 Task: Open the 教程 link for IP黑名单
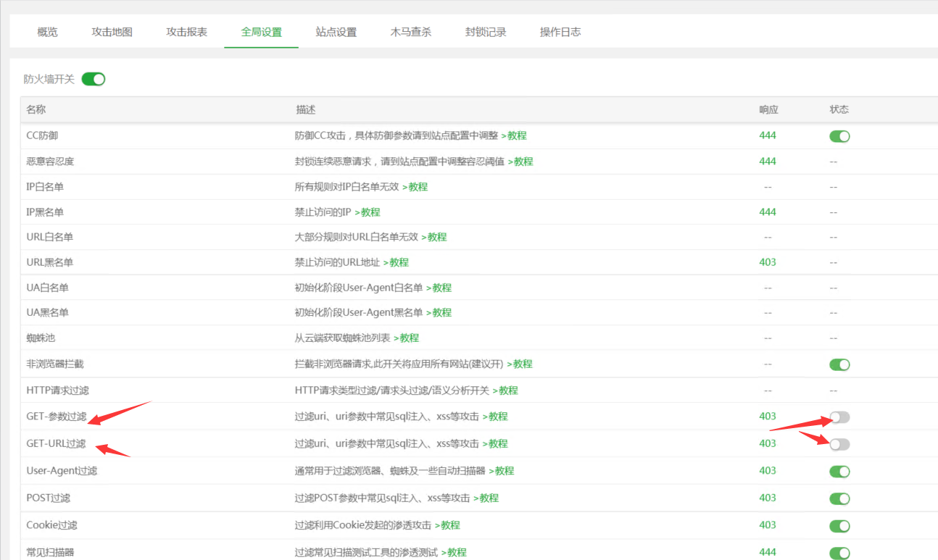368,212
